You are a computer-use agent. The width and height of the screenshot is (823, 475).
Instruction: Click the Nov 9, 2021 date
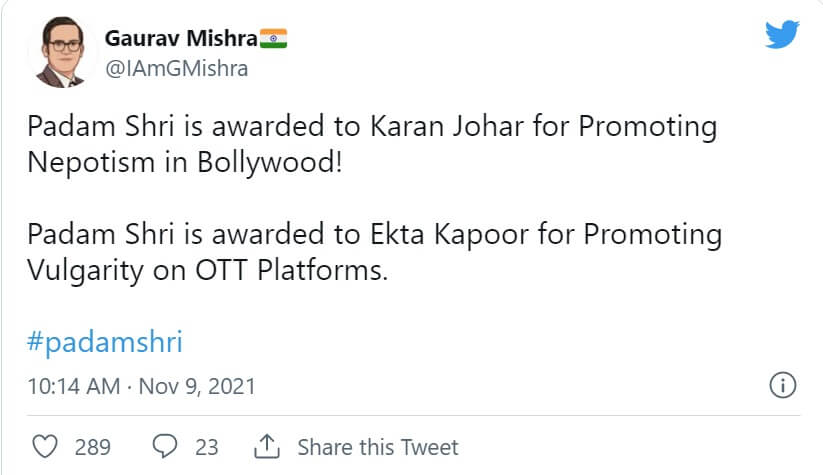pos(196,386)
